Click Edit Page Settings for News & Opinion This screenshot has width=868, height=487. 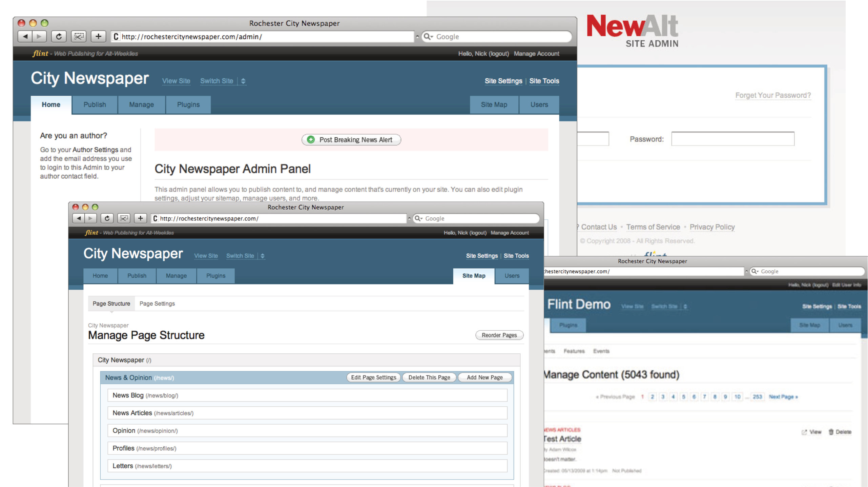click(x=373, y=377)
